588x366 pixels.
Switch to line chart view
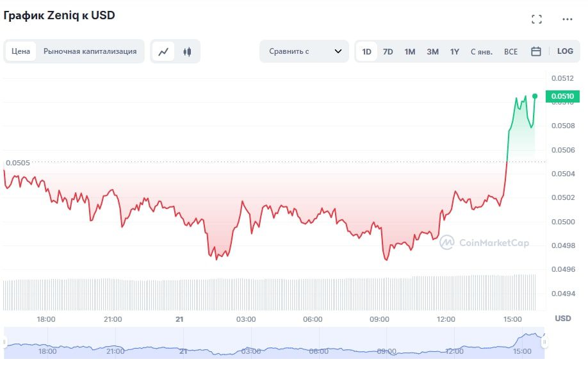point(163,52)
